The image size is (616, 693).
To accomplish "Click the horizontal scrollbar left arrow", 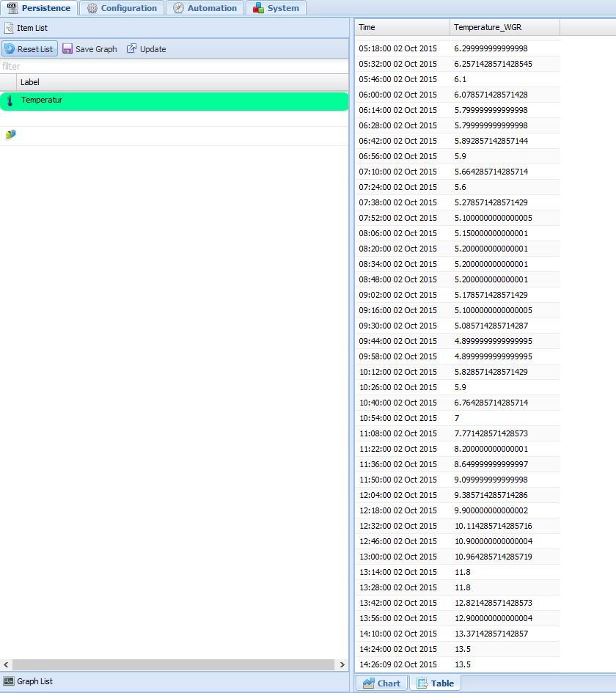I will coord(6,664).
